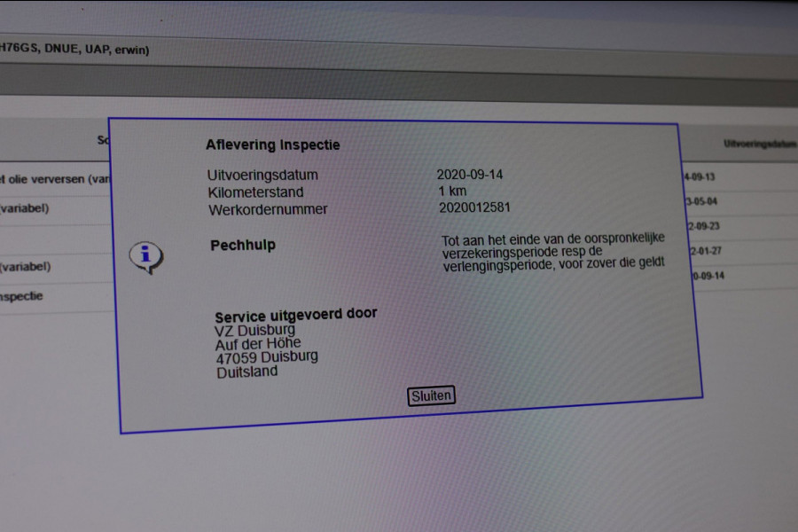Click the header text 'H76GS, DNUE, UAP, erwin)'

(x=74, y=49)
